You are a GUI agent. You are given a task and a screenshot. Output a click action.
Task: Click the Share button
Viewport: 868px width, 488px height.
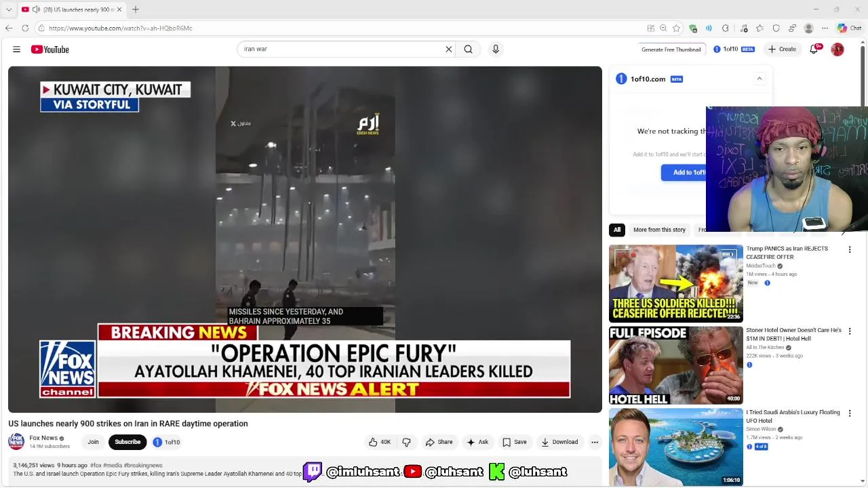pyautogui.click(x=439, y=442)
